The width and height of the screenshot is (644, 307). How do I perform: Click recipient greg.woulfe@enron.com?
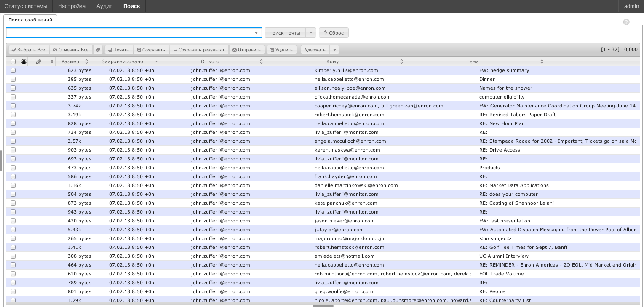point(344,291)
